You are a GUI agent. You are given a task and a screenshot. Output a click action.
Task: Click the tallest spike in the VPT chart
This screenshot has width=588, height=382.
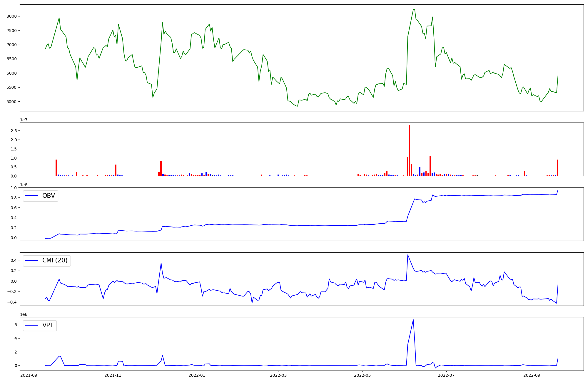pos(413,320)
